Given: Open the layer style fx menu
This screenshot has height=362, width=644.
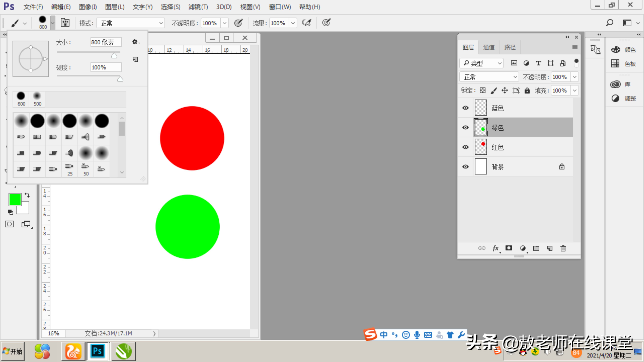Looking at the screenshot, I should (x=495, y=248).
